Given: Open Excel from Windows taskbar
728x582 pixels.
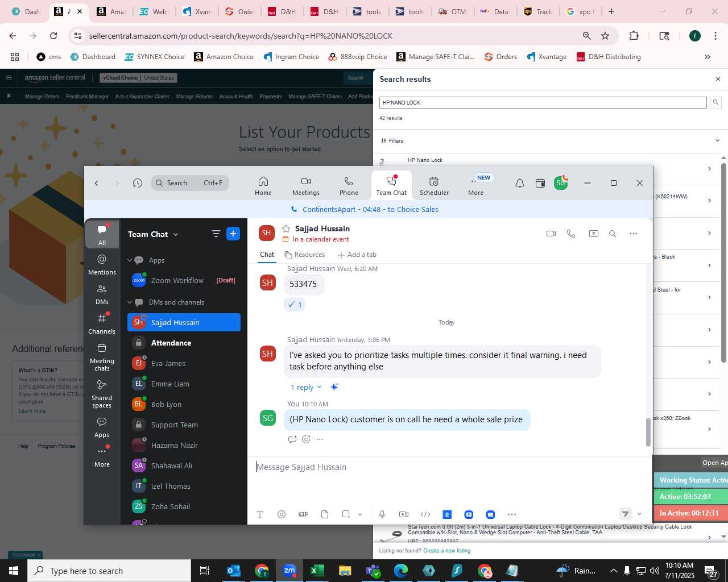Looking at the screenshot, I should (x=317, y=571).
